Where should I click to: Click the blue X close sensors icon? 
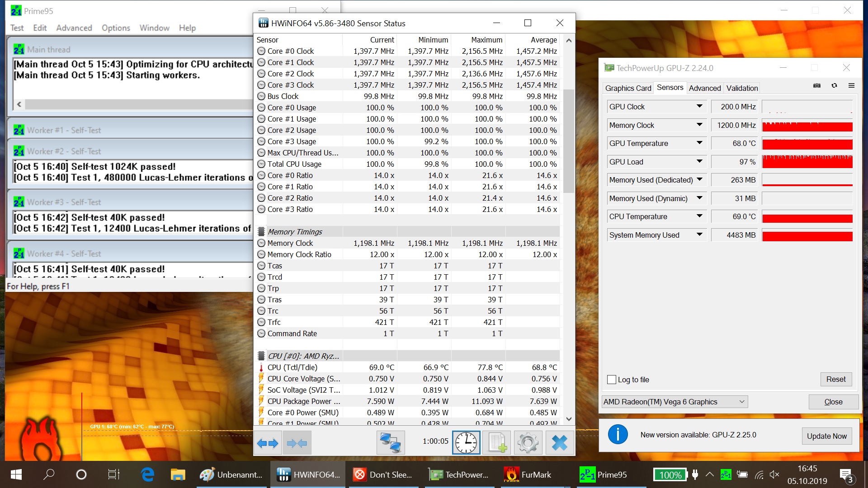tap(559, 443)
